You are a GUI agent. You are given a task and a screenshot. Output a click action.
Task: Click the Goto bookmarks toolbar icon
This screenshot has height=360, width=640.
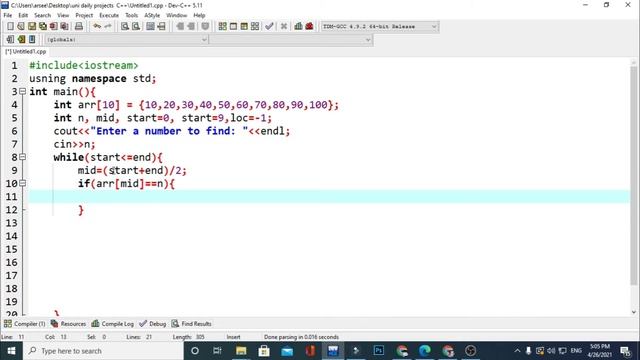pos(32,40)
